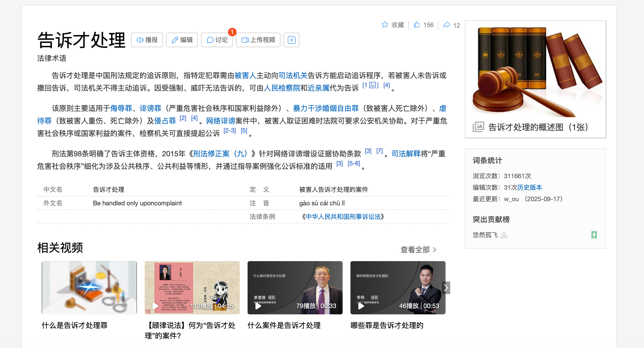Image resolution: width=644 pixels, height=348 pixels.
Task: Click the thumbs-up like icon
Action: point(417,25)
